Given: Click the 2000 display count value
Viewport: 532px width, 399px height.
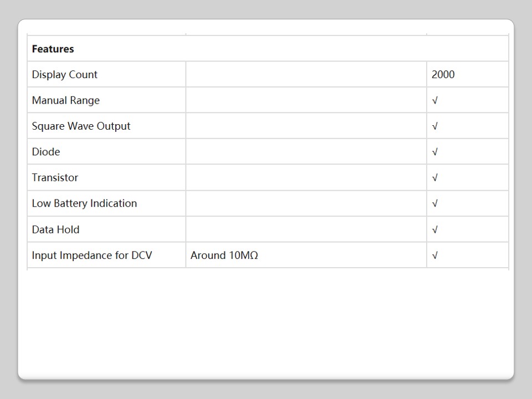Looking at the screenshot, I should coord(443,74).
